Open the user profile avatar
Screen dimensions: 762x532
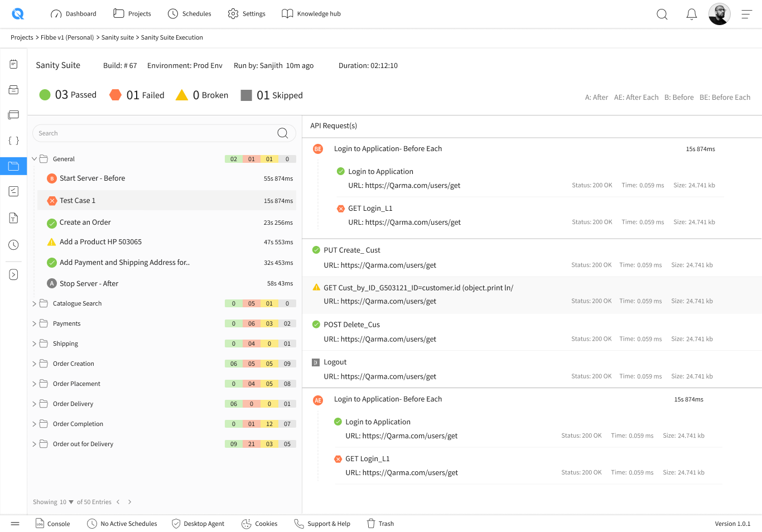click(x=720, y=14)
